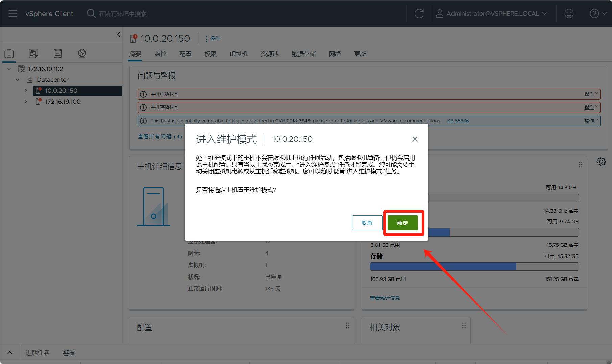612x364 pixels.
Task: Open the hamburger navigation menu
Action: point(13,14)
